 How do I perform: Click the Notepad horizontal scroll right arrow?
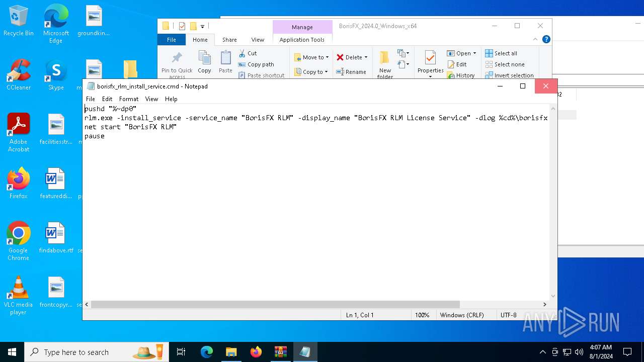coord(544,304)
